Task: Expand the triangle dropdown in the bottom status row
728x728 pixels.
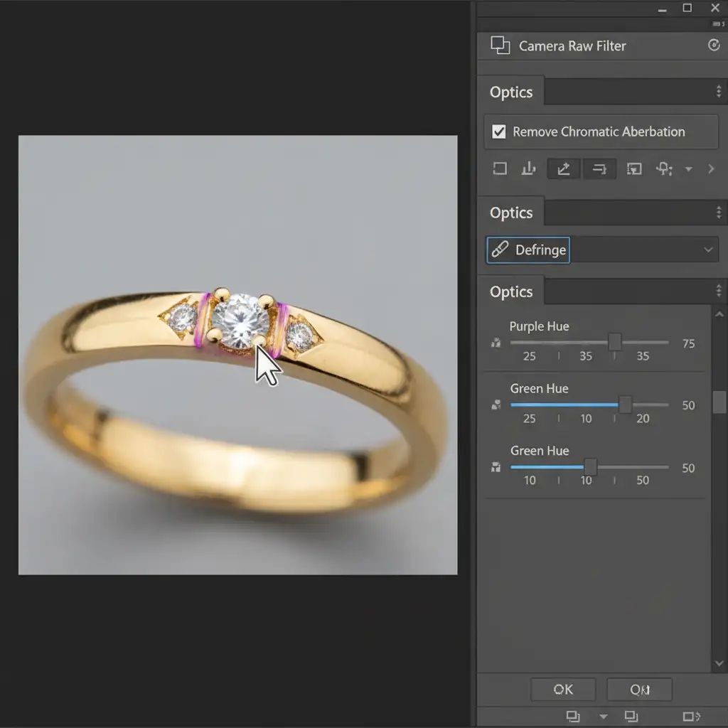Action: click(x=604, y=716)
